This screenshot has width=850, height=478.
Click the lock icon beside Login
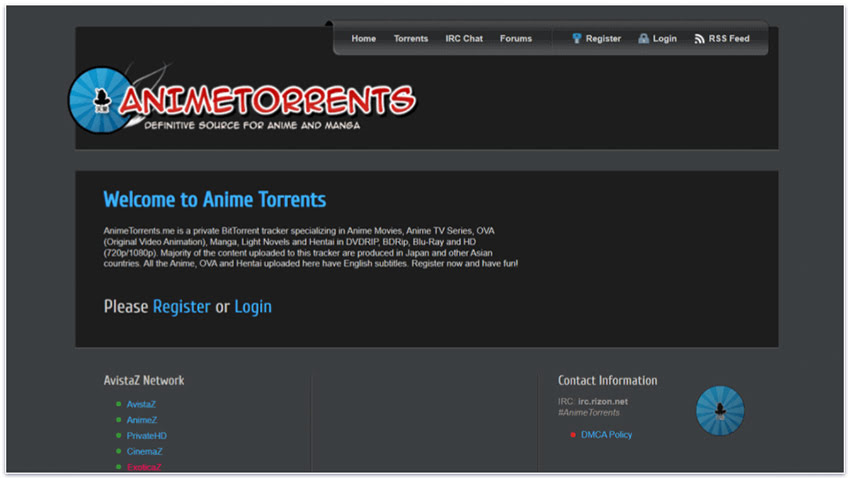(x=643, y=38)
